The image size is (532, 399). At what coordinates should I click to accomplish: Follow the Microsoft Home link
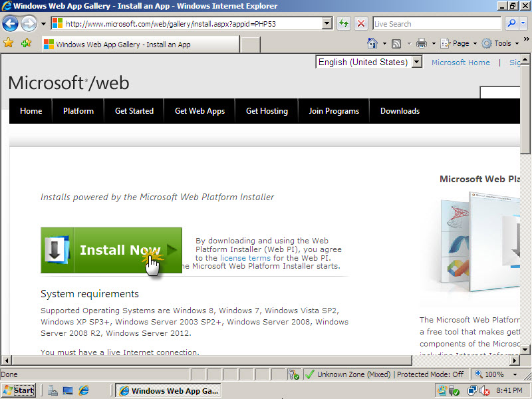[460, 63]
